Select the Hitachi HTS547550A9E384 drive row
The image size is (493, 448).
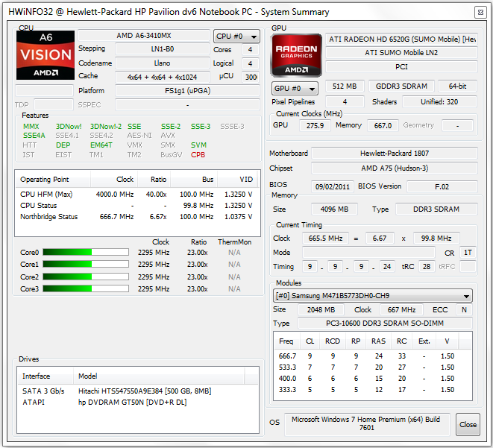[x=138, y=391]
